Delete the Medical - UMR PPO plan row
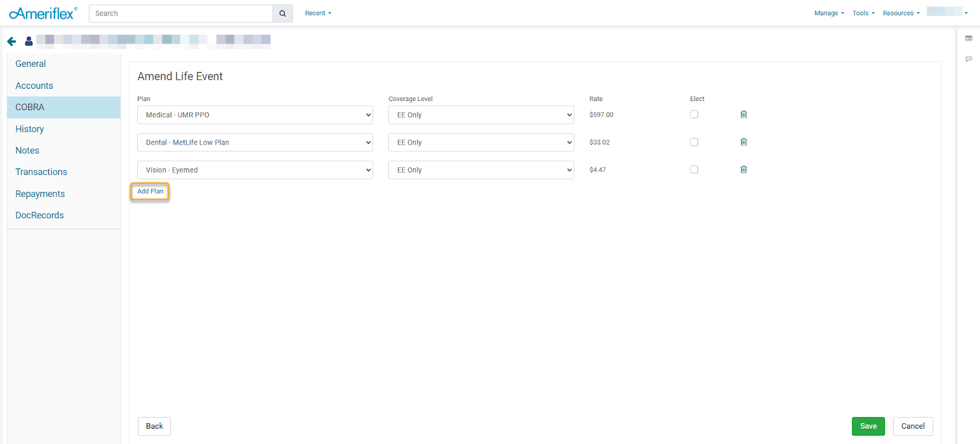This screenshot has height=444, width=980. [x=744, y=115]
